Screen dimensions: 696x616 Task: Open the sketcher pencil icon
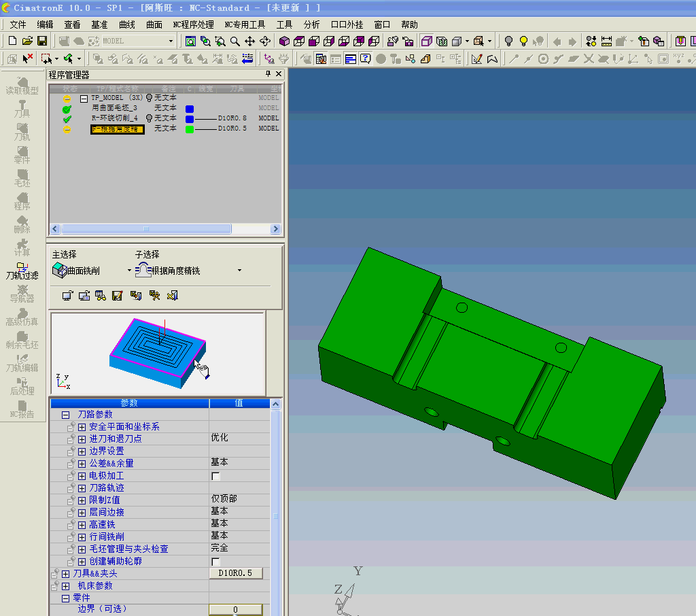tap(476, 58)
